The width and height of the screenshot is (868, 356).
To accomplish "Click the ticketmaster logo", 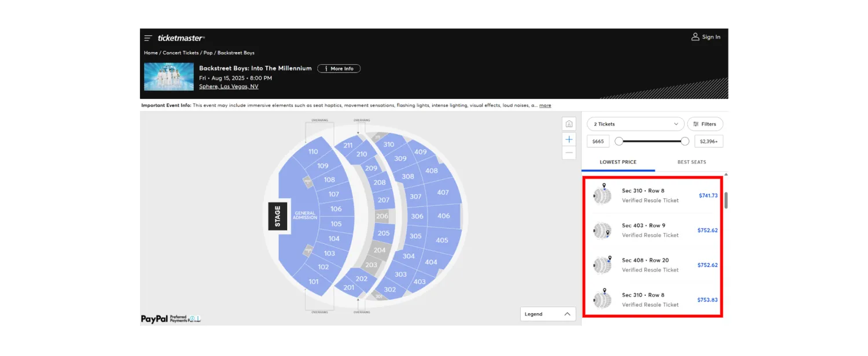I will [x=181, y=38].
